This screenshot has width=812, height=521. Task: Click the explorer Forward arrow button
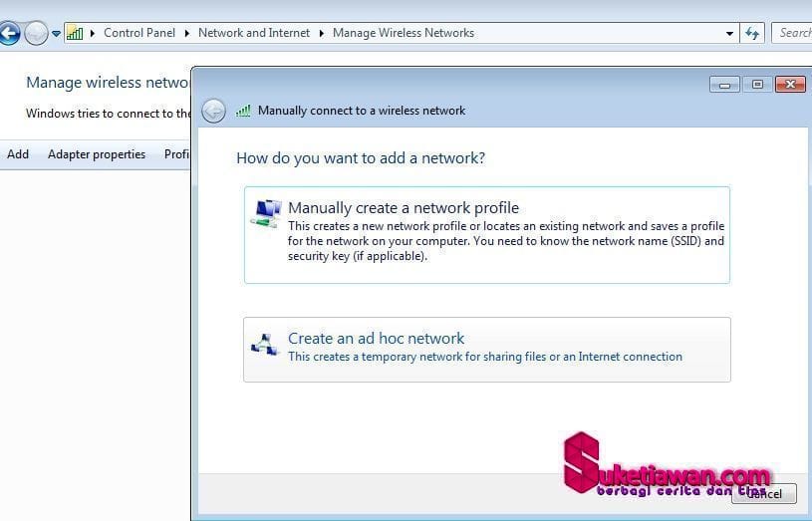(36, 34)
